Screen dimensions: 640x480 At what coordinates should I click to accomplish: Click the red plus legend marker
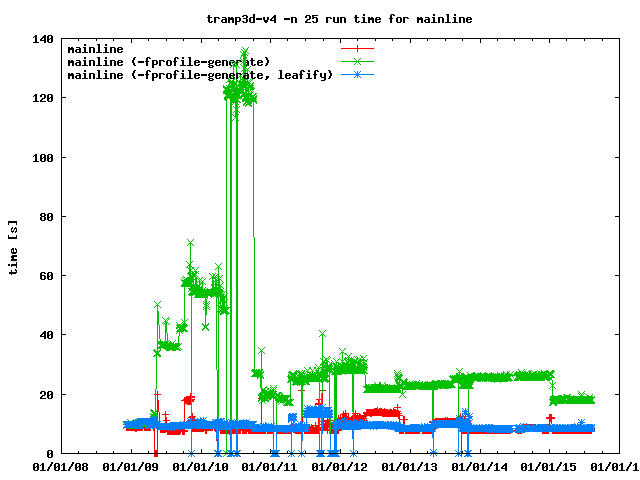(357, 48)
